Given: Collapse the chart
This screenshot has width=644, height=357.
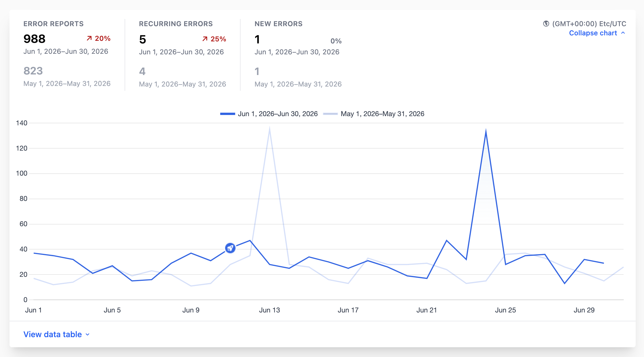Looking at the screenshot, I should (x=597, y=33).
